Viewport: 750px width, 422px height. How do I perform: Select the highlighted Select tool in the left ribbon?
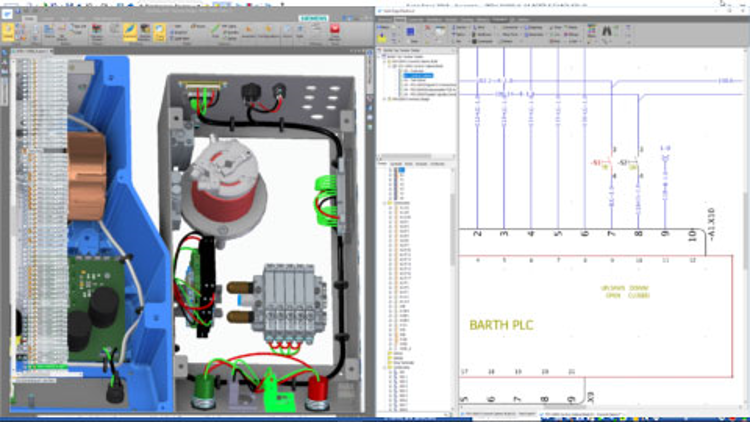pyautogui.click(x=8, y=32)
